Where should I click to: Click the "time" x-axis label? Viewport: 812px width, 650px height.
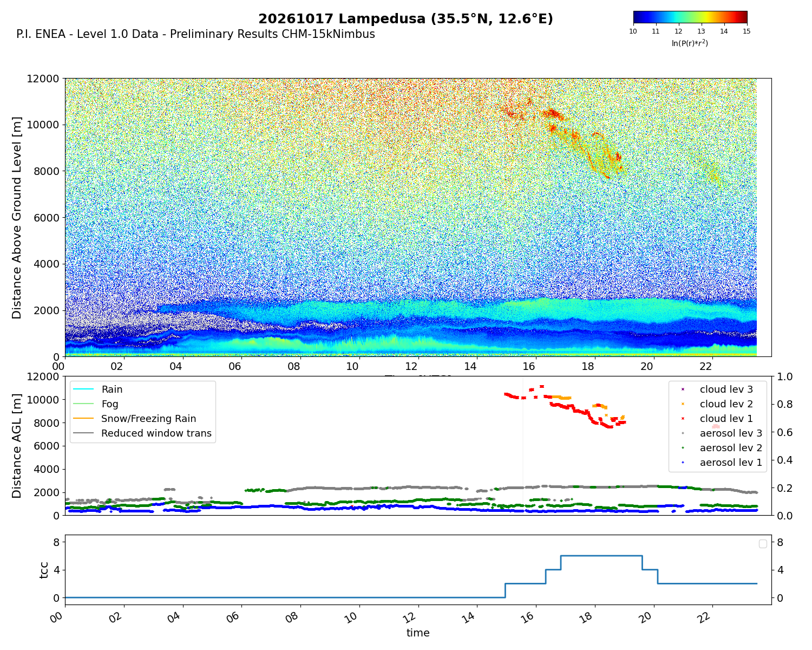(418, 633)
